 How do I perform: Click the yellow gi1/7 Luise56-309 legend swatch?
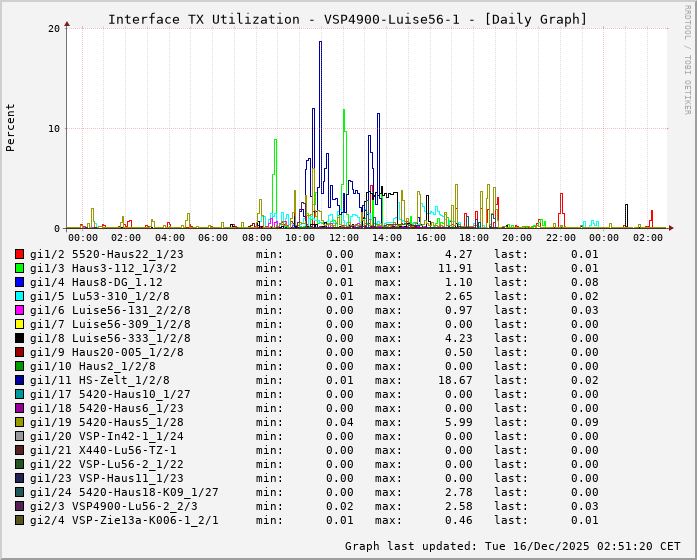pyautogui.click(x=20, y=324)
